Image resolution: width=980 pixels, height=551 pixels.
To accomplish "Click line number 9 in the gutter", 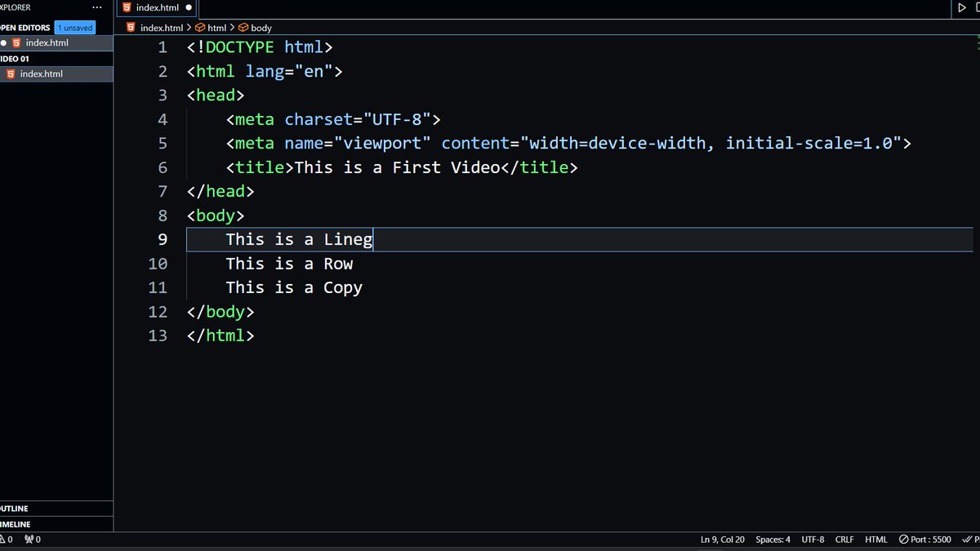I will 163,239.
